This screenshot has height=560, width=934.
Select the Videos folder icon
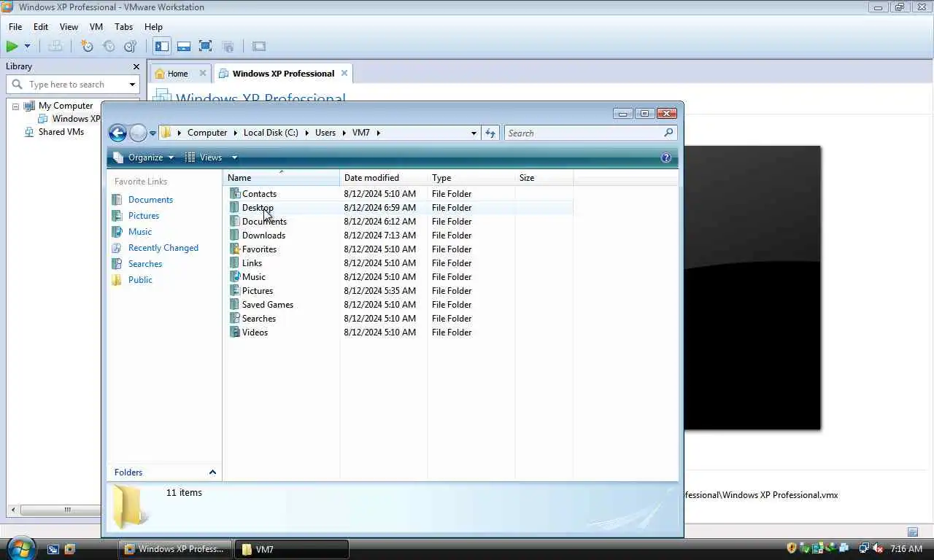[234, 332]
